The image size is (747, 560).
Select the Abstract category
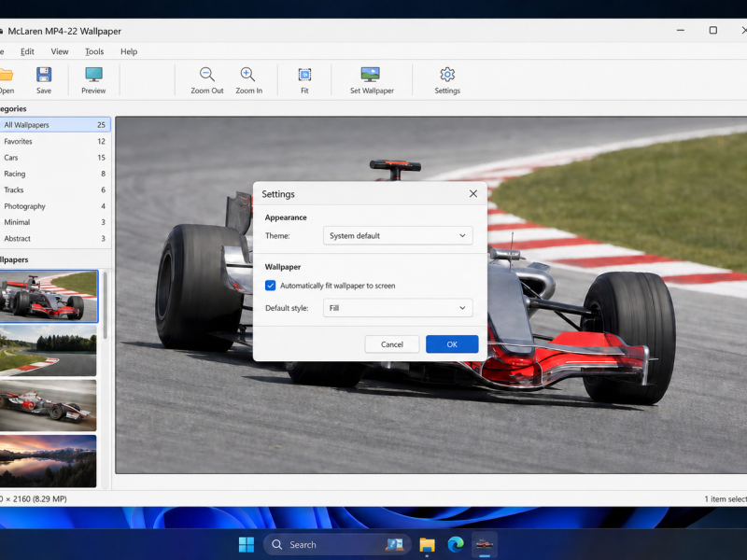(x=55, y=239)
